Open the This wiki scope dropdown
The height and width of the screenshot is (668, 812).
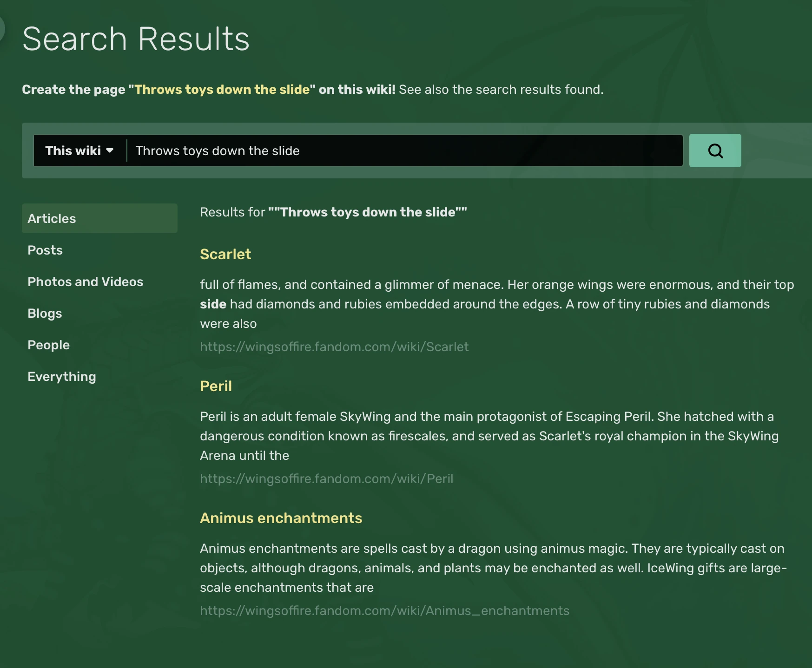click(79, 151)
